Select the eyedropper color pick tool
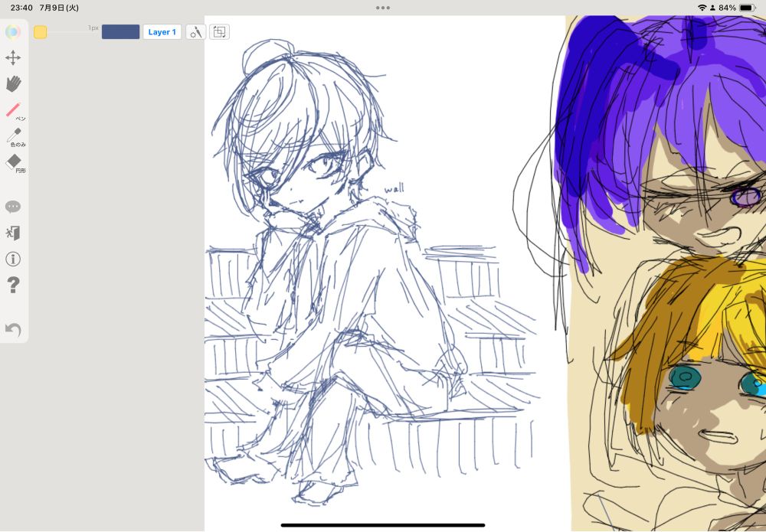The width and height of the screenshot is (766, 532). (15, 137)
